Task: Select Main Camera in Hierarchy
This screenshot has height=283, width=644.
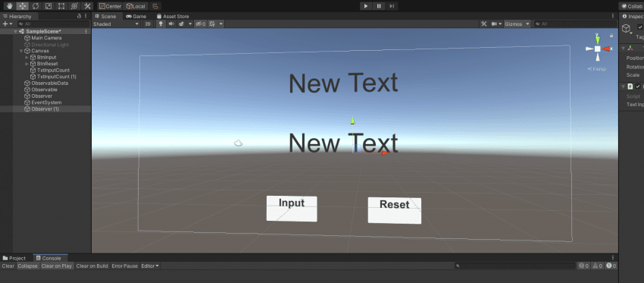Action: tap(46, 38)
